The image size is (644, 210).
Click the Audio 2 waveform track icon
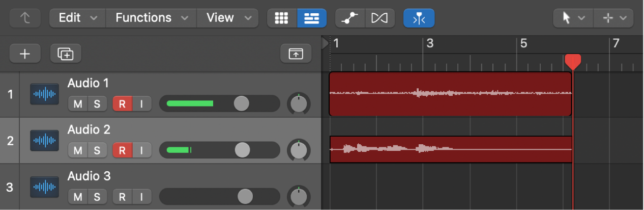[x=44, y=140]
